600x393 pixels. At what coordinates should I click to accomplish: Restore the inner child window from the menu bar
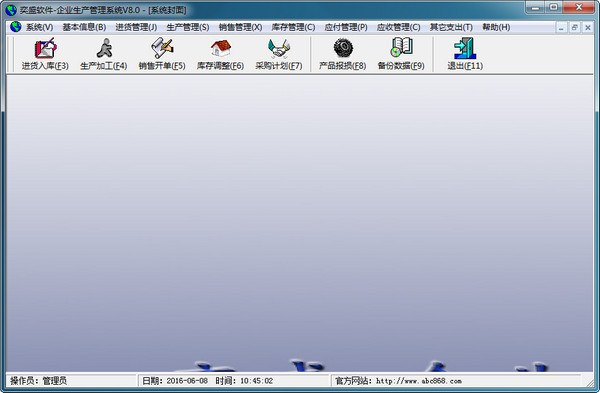pyautogui.click(x=574, y=28)
